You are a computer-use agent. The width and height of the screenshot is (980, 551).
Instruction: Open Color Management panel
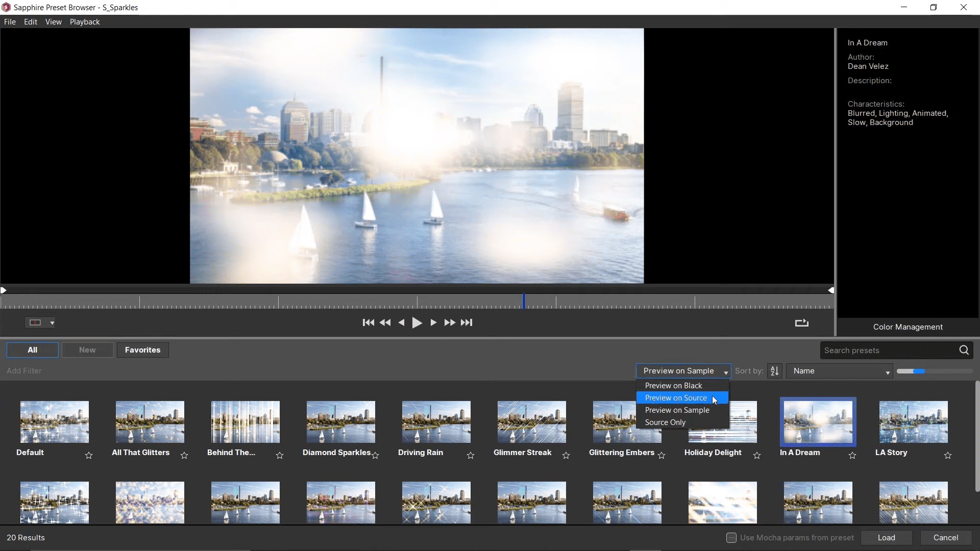click(908, 327)
